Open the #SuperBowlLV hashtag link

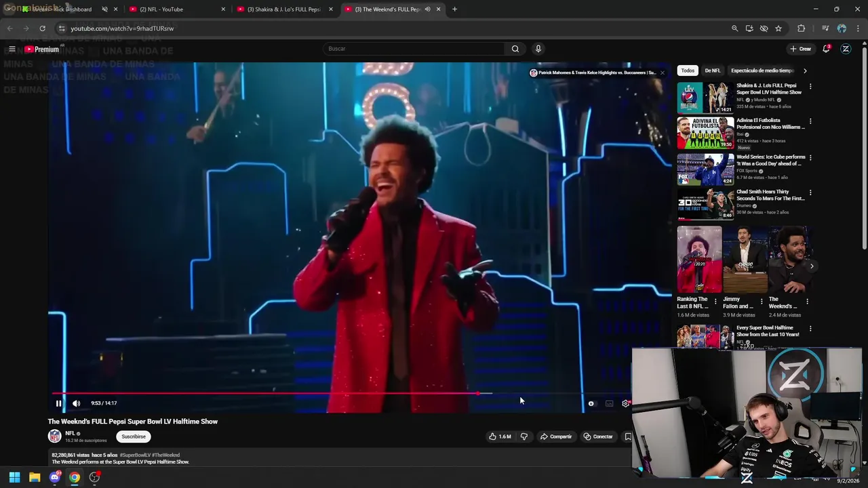click(x=135, y=455)
